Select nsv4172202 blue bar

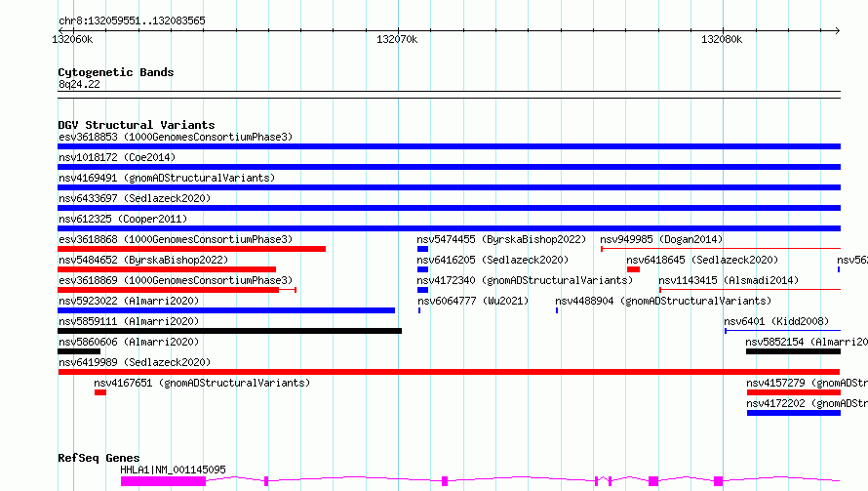[794, 413]
